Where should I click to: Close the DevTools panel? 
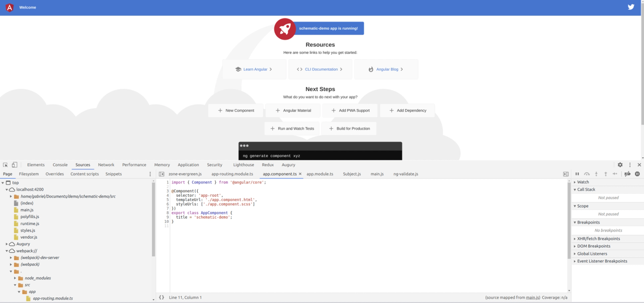(639, 165)
